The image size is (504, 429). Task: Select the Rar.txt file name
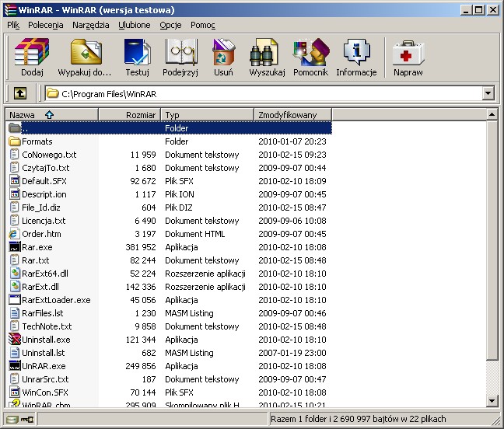pos(35,260)
